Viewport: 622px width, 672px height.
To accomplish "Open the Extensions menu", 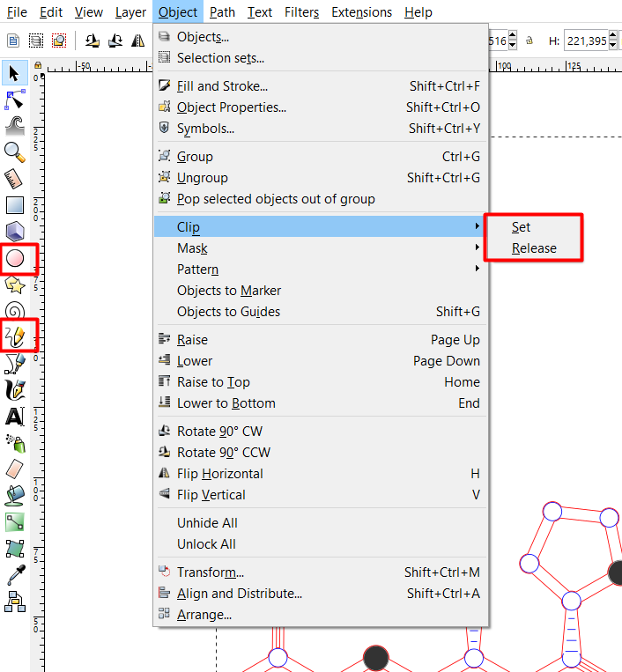I will point(361,12).
